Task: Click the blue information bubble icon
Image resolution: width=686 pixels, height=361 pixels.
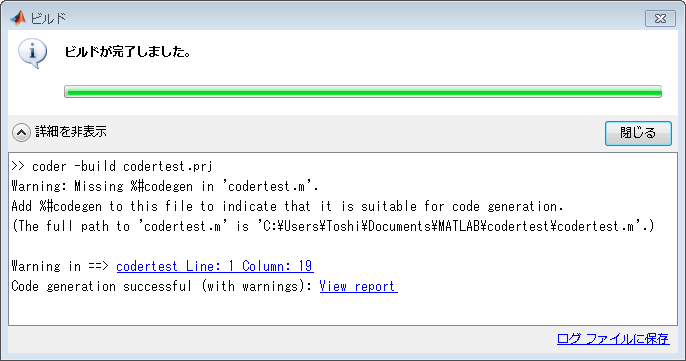Action: (32, 53)
